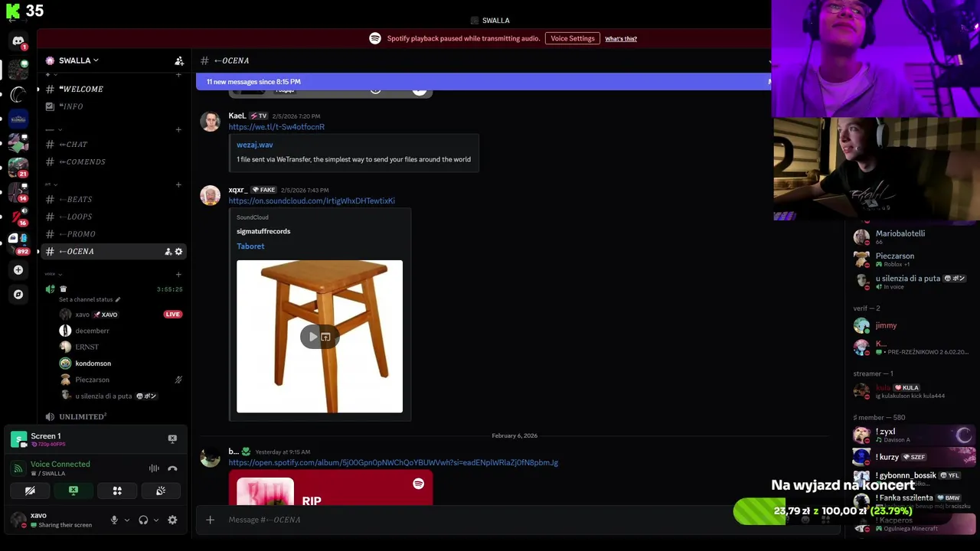The height and width of the screenshot is (551, 980).
Task: Deafen with the headphones button
Action: 143,520
